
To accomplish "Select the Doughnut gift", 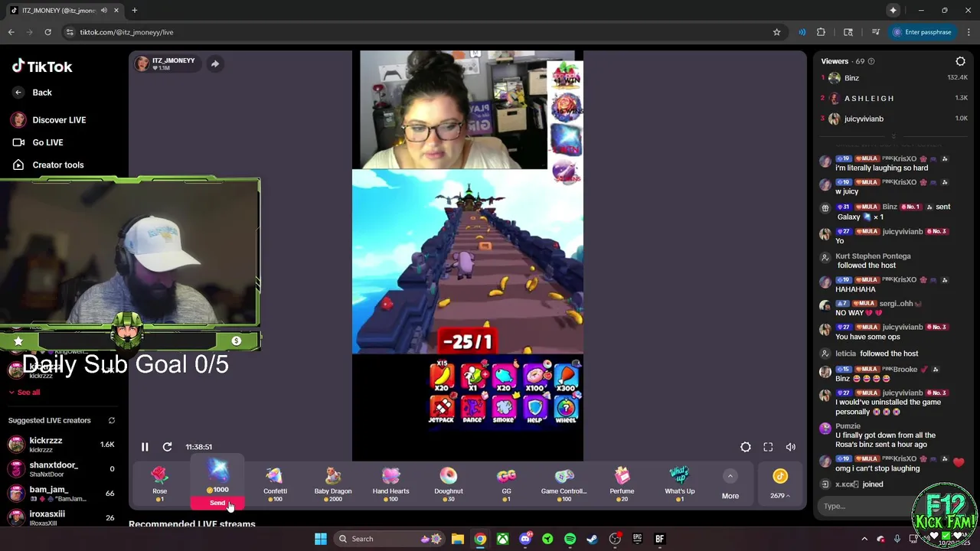I will 449,483.
